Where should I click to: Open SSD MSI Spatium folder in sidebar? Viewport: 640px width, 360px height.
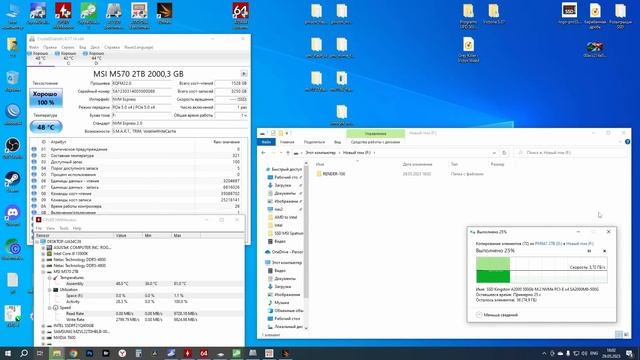285,233
